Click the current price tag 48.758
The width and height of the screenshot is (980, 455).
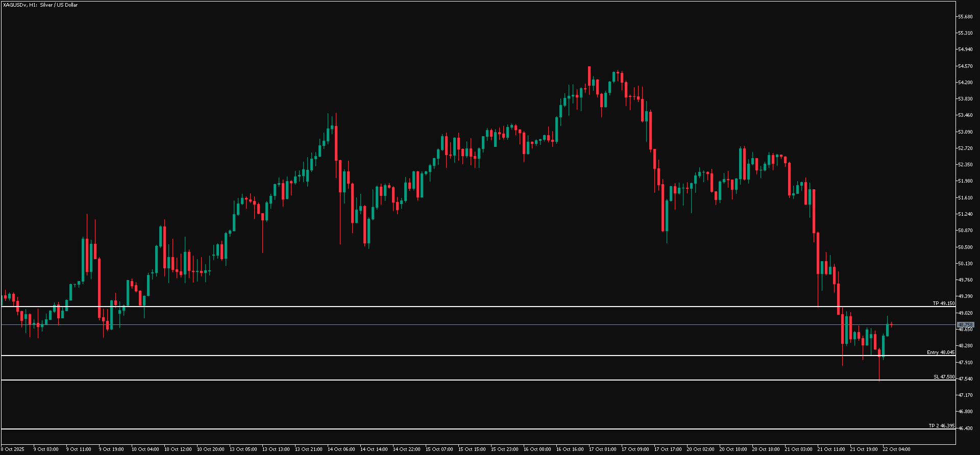coord(965,325)
